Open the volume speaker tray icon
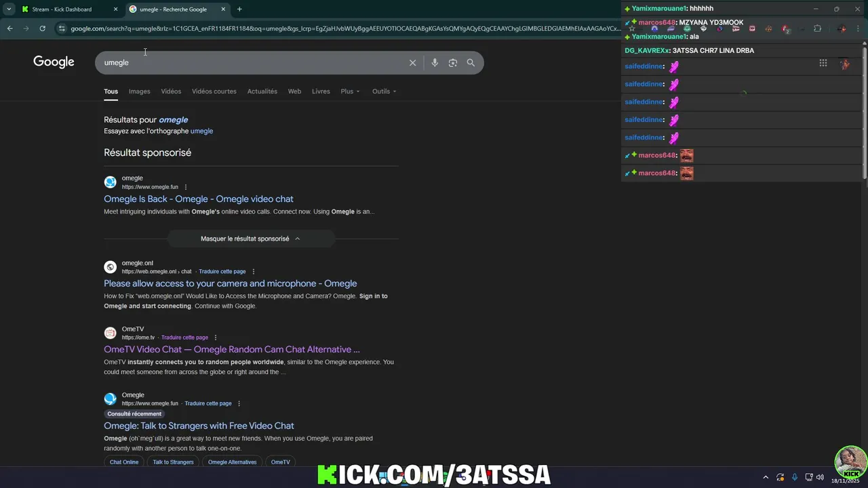This screenshot has height=488, width=868. 820,477
